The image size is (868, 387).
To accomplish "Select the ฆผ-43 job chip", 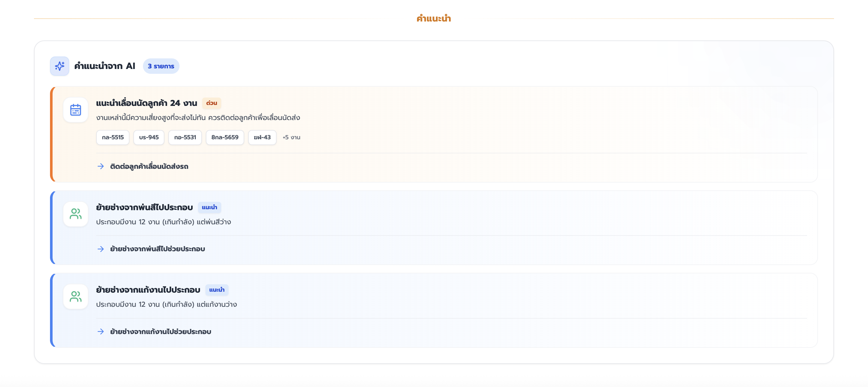I will tap(262, 137).
